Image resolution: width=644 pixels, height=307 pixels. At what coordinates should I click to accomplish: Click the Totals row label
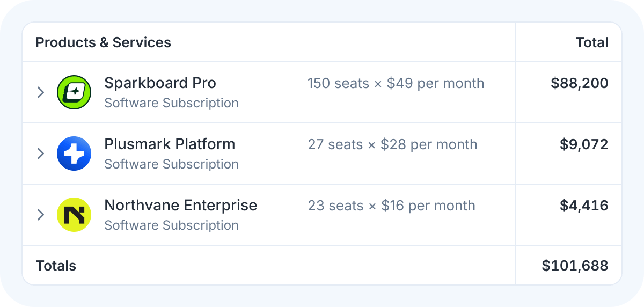(56, 266)
